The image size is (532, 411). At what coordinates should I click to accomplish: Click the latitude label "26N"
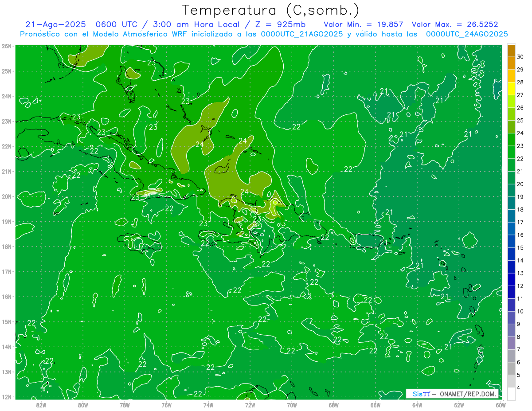(7, 46)
